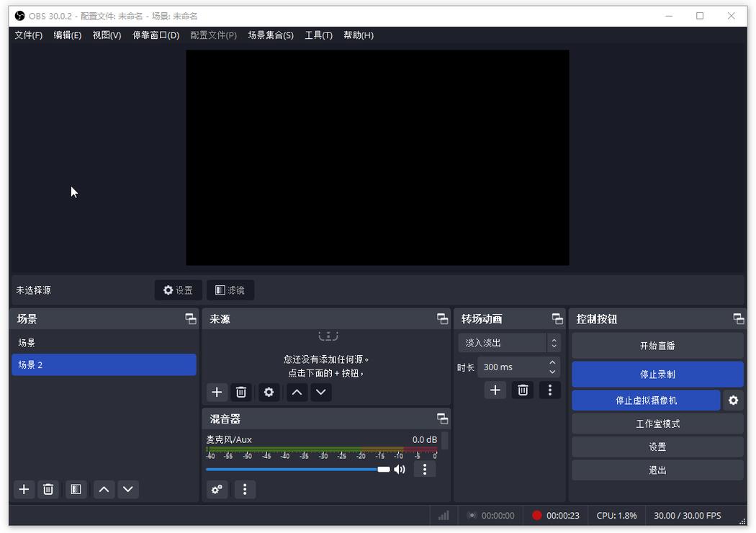This screenshot has width=756, height=533.
Task: Move source up with the up arrow icon
Action: 296,392
